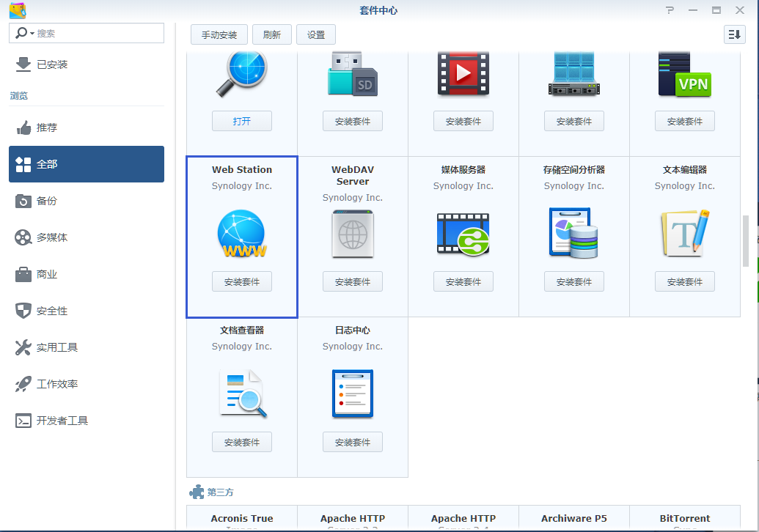Click the Acronis True package title

(242, 519)
